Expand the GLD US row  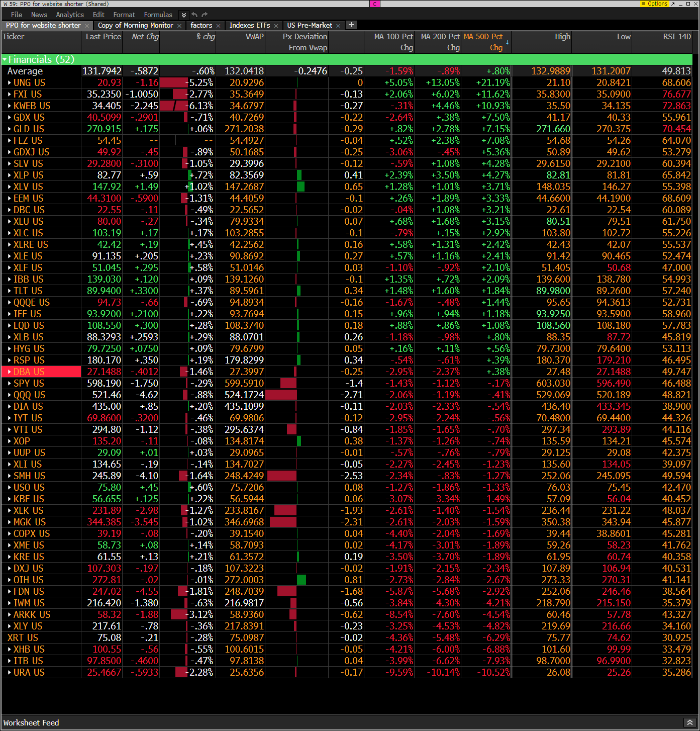click(x=10, y=129)
